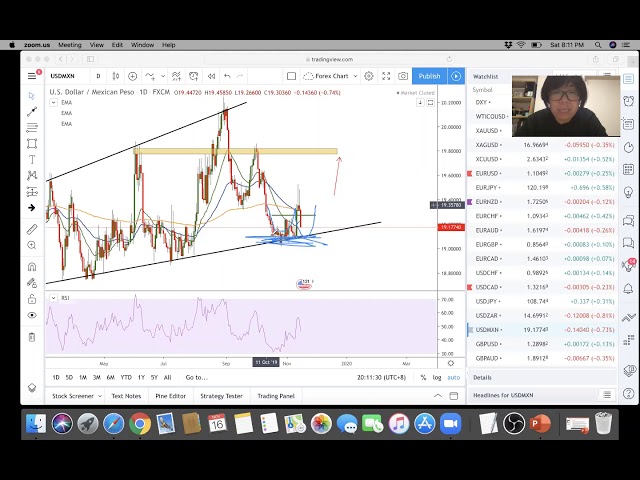Open the Pine Editor tab

click(x=170, y=396)
